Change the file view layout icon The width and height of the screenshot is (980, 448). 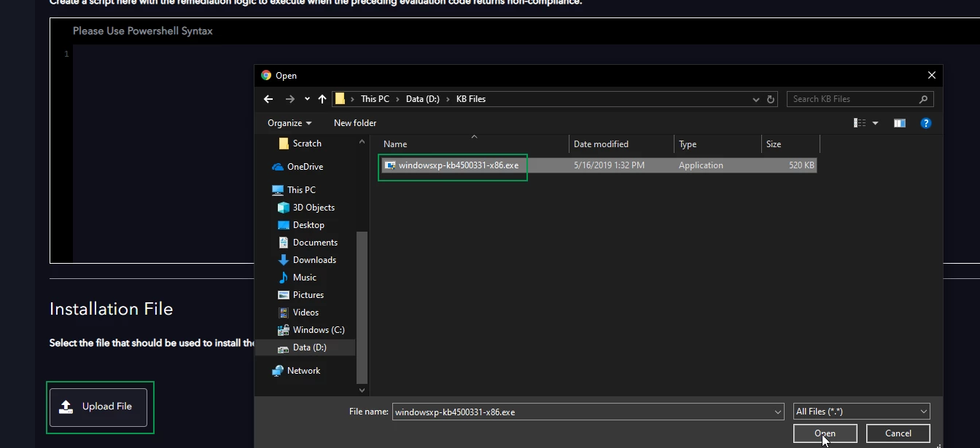point(860,123)
